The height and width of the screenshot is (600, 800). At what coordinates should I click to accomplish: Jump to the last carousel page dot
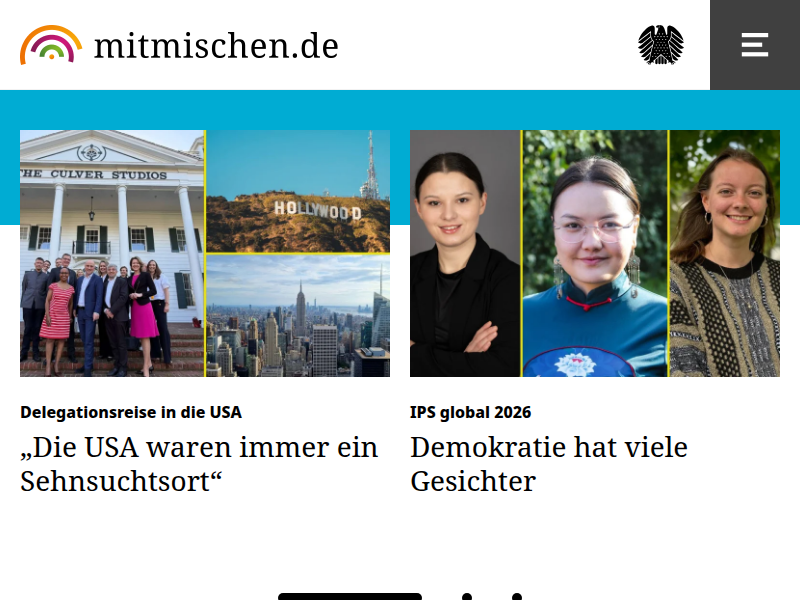[x=517, y=596]
